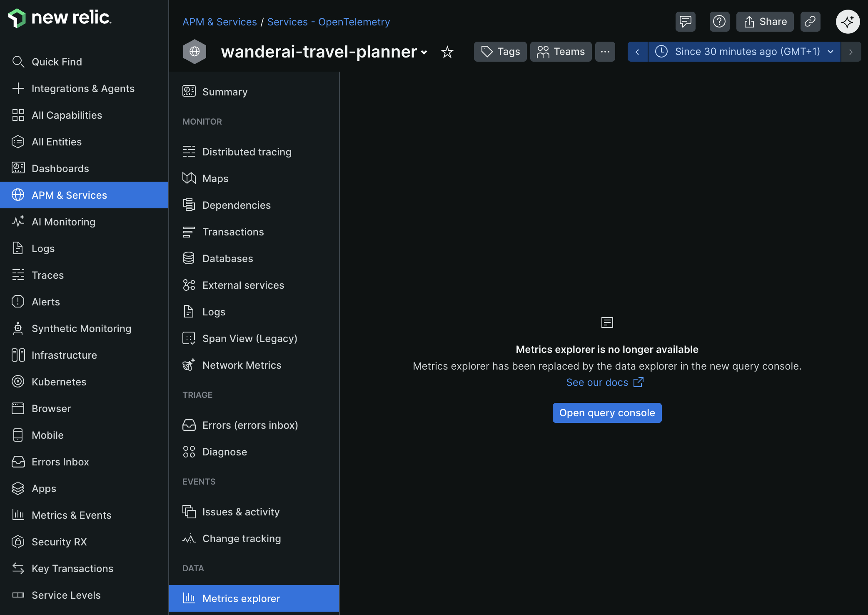Open the AI assistant sparkle button
868x615 pixels.
click(848, 21)
